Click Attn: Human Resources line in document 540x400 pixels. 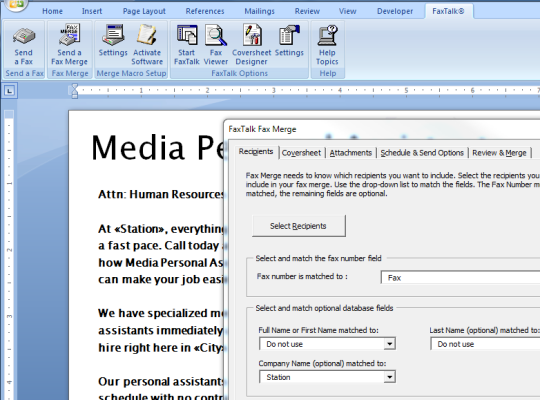[x=161, y=194]
